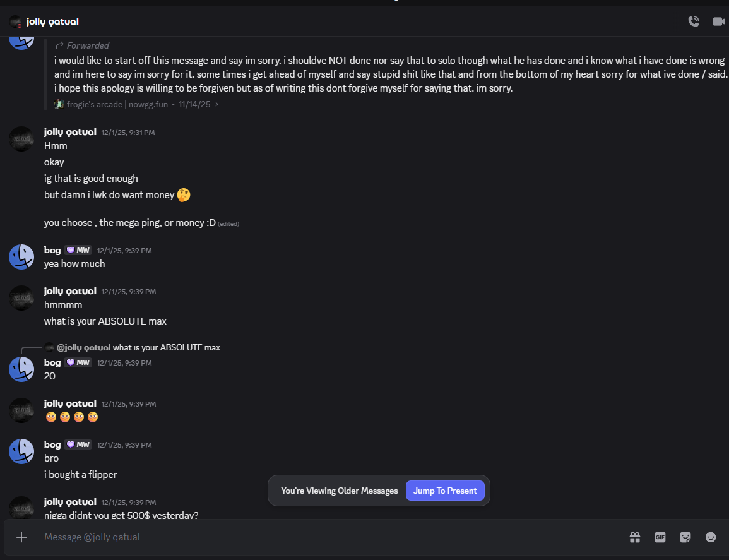The width and height of the screenshot is (729, 560).
Task: Open the emoji picker
Action: [711, 537]
